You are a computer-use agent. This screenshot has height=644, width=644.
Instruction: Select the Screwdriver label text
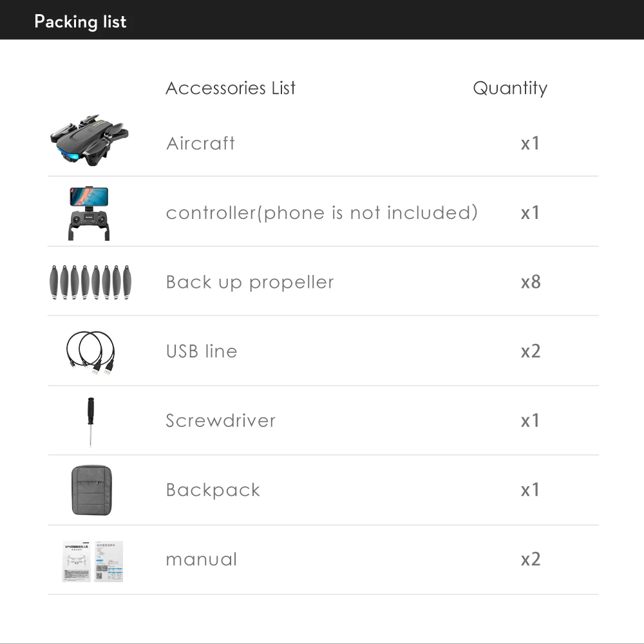click(x=220, y=421)
